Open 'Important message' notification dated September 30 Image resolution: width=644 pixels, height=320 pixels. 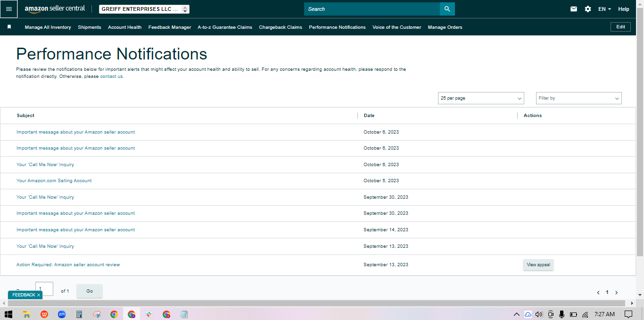(x=75, y=213)
